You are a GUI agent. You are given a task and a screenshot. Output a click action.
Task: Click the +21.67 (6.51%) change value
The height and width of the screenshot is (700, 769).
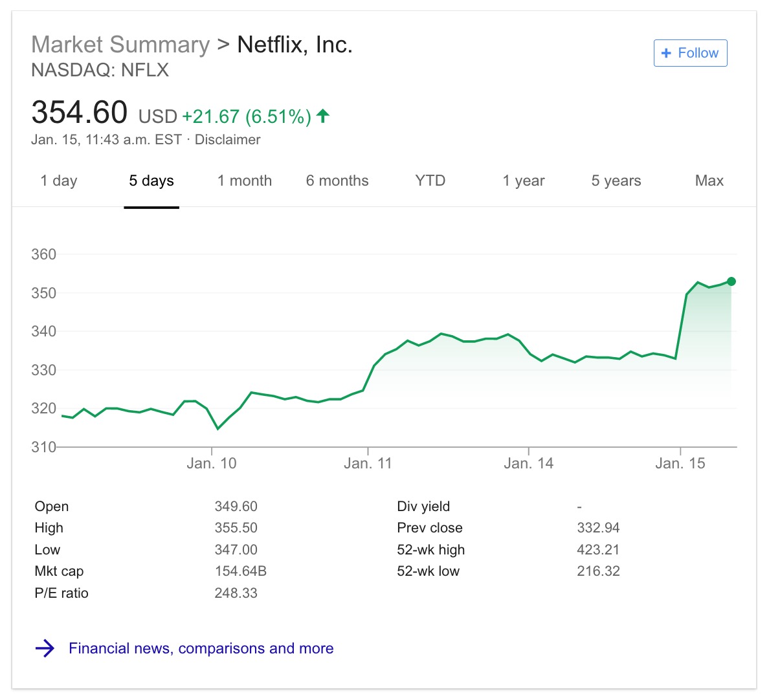tap(247, 116)
